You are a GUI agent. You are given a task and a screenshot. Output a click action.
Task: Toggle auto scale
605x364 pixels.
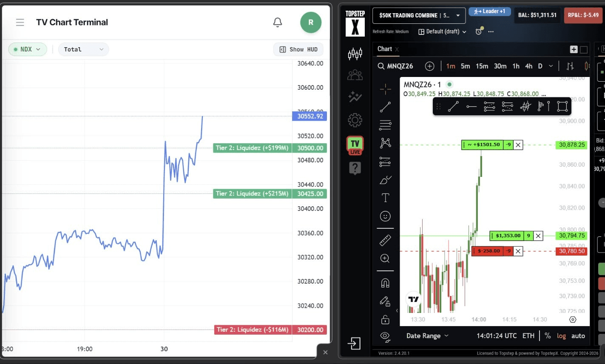[x=578, y=336]
